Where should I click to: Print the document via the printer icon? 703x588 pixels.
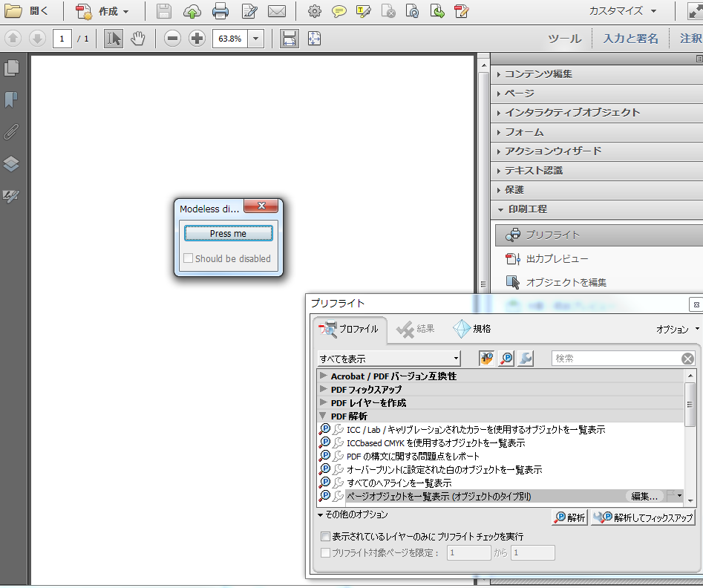(x=220, y=11)
